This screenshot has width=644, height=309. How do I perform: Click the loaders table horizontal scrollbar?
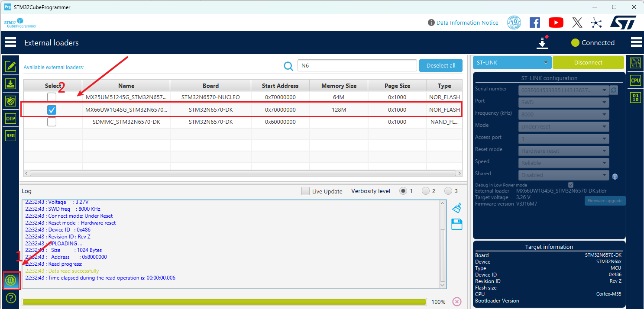pos(243,173)
